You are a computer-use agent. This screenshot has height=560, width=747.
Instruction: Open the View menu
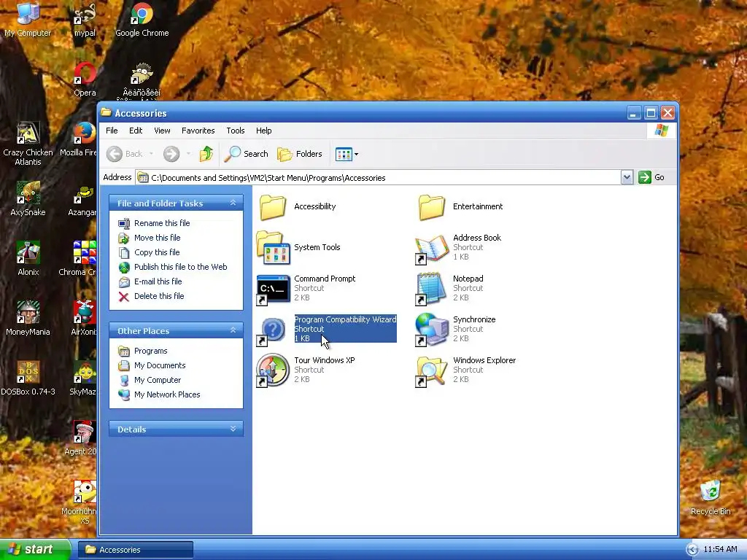tap(162, 131)
